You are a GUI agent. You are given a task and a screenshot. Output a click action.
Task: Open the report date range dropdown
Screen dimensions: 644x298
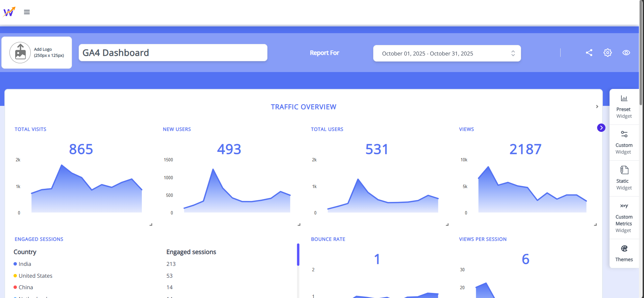coord(446,53)
